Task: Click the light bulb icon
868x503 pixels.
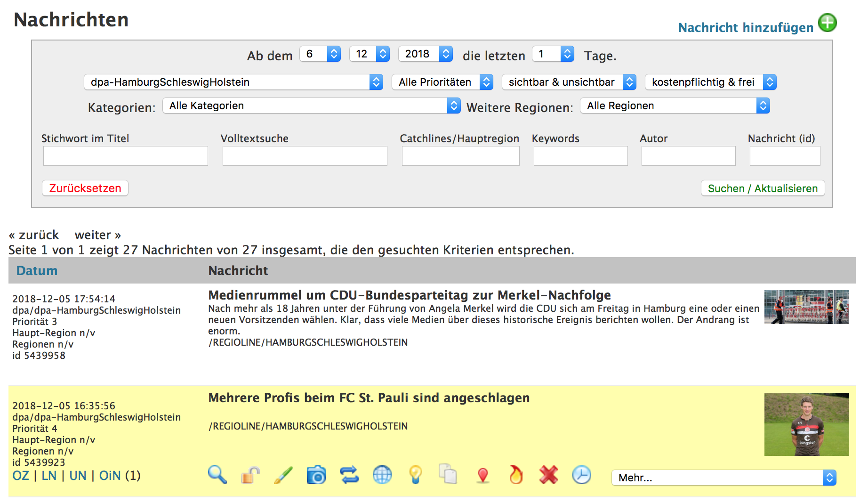Action: (x=415, y=475)
